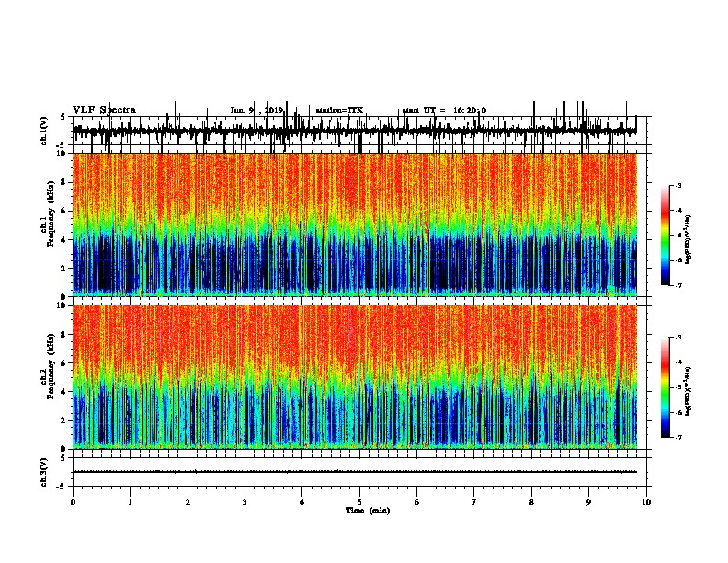Select the date text "Jan. 9, 2019"
The width and height of the screenshot is (728, 563).
pyautogui.click(x=256, y=110)
